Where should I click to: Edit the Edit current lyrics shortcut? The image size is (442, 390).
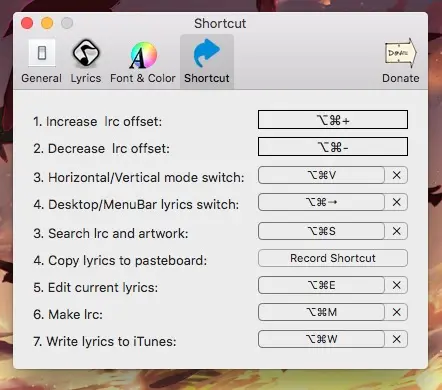321,285
